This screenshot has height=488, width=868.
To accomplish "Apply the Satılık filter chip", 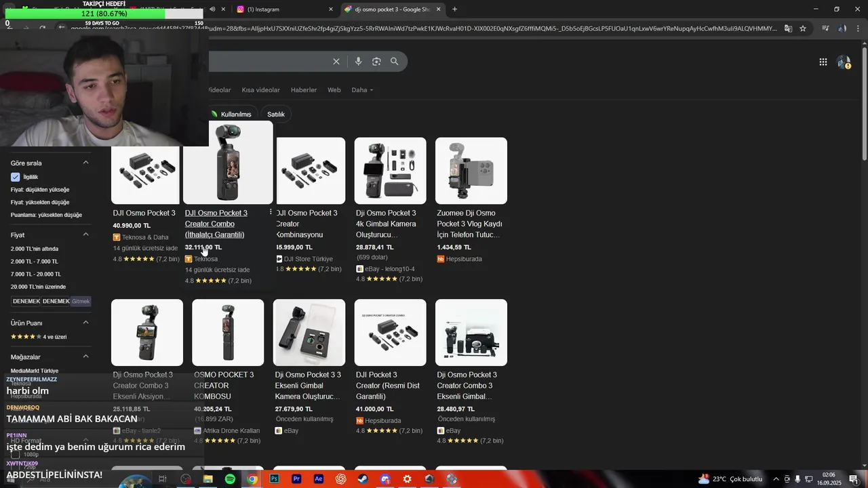I will (276, 114).
